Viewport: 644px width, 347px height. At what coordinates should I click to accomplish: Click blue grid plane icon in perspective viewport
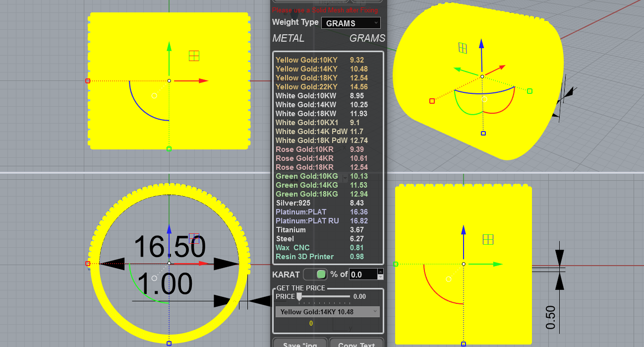coord(463,48)
